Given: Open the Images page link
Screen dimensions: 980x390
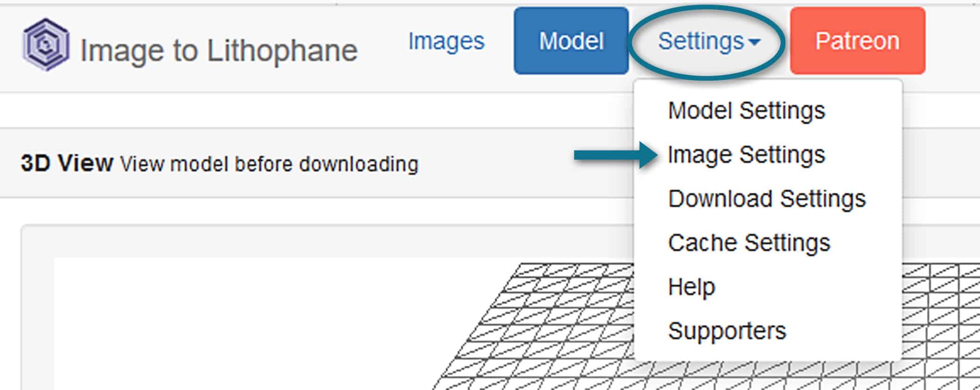Looking at the screenshot, I should (x=446, y=41).
